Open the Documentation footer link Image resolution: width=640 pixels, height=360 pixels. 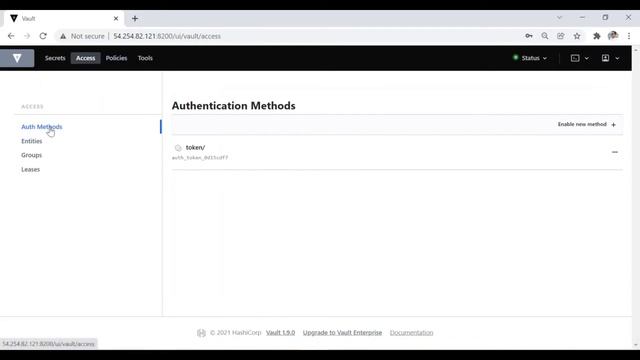click(x=411, y=333)
